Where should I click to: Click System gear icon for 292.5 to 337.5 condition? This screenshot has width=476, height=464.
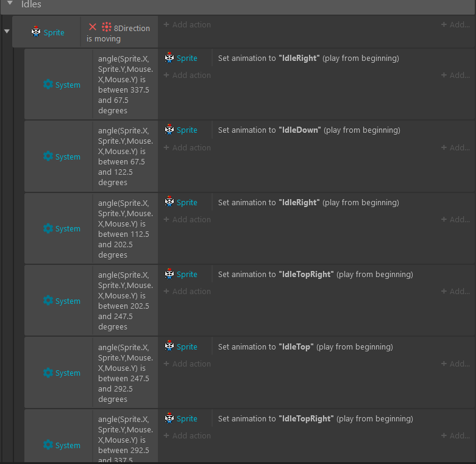[x=48, y=445]
